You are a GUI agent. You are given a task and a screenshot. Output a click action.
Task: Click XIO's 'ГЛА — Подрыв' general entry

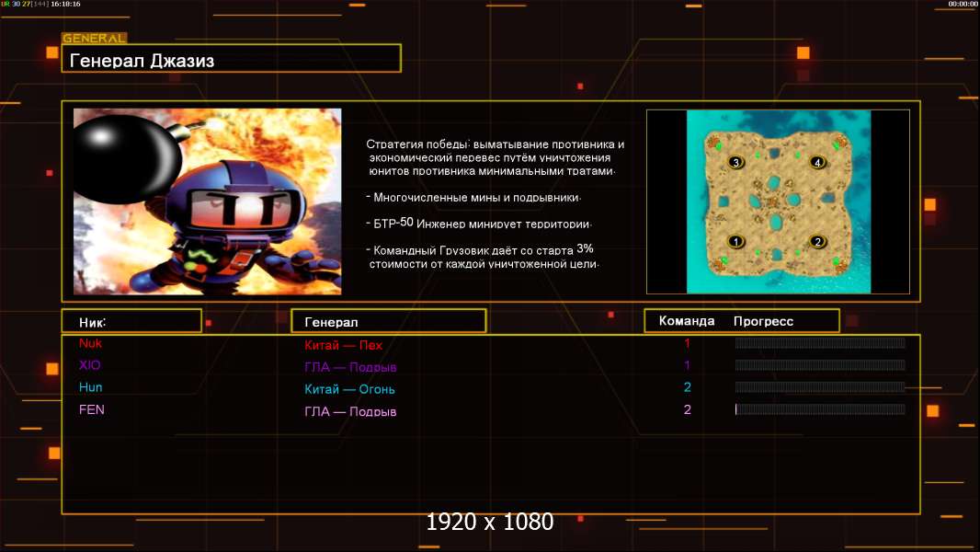(350, 367)
